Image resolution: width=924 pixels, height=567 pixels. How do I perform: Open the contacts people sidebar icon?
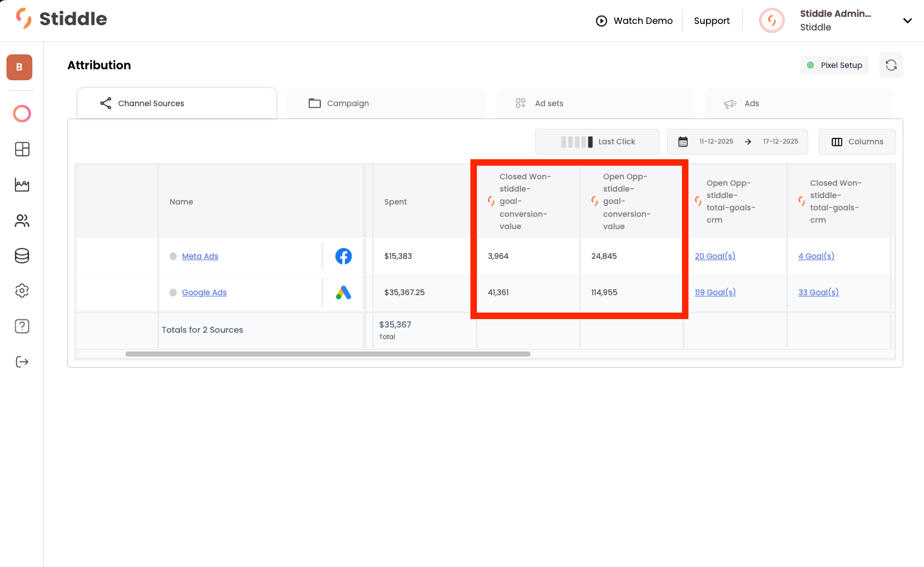[22, 221]
